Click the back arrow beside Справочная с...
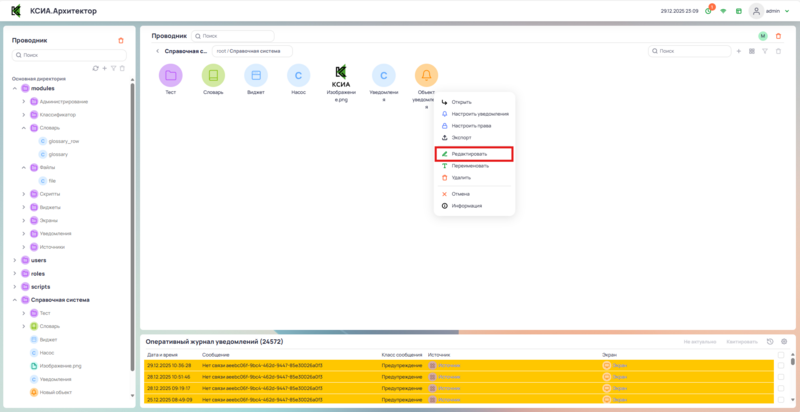Viewport: 800px width, 412px height. 157,50
